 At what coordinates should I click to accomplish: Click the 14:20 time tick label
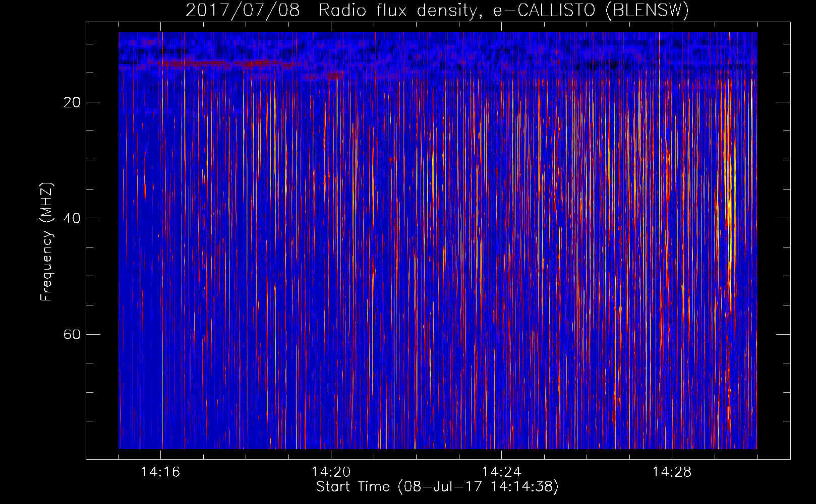(x=331, y=472)
